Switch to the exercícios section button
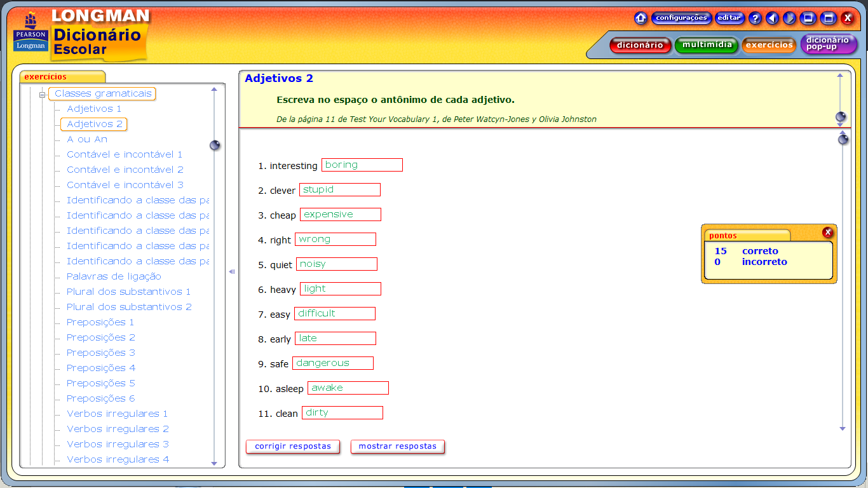The image size is (868, 488). (769, 45)
